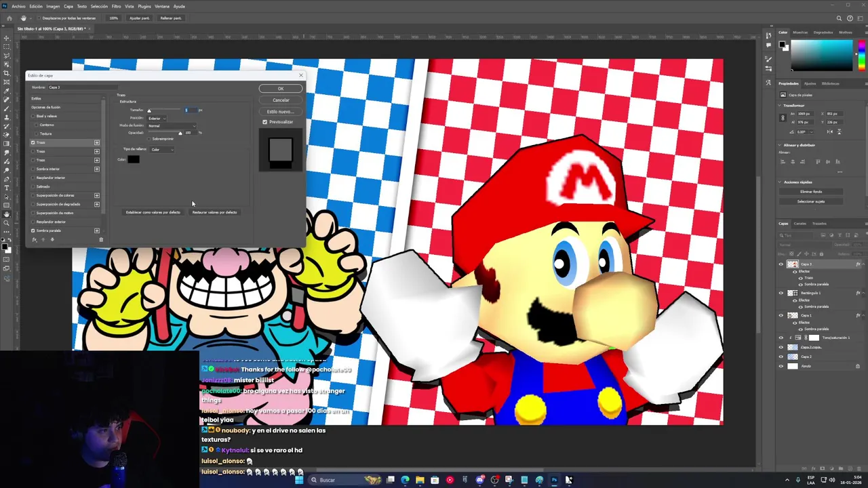The width and height of the screenshot is (868, 488).
Task: Click the Opacidad slider in stroke settings
Action: point(165,133)
